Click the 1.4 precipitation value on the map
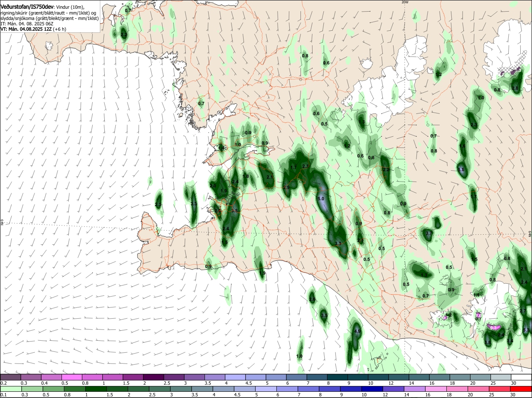 coord(221,148)
